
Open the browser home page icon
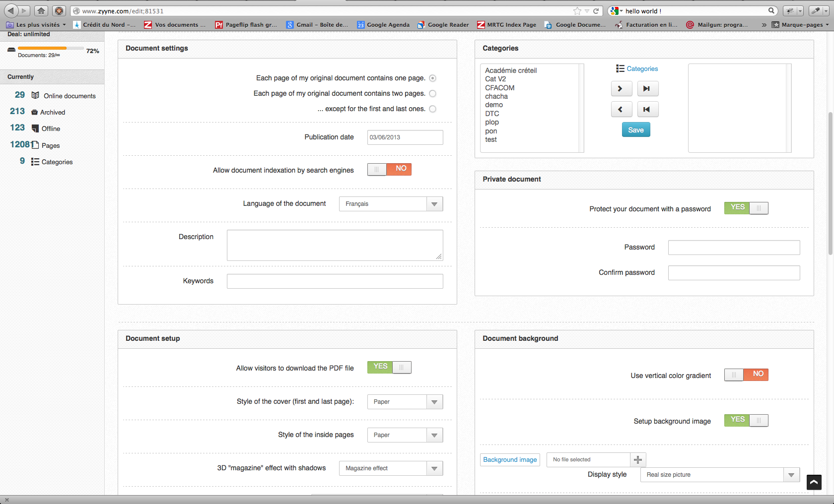point(41,10)
